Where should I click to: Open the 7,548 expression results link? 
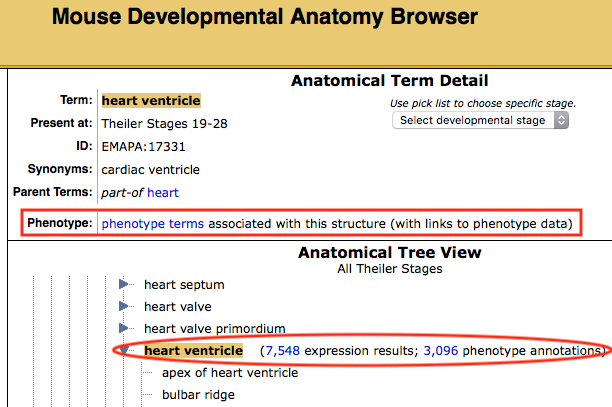click(283, 350)
